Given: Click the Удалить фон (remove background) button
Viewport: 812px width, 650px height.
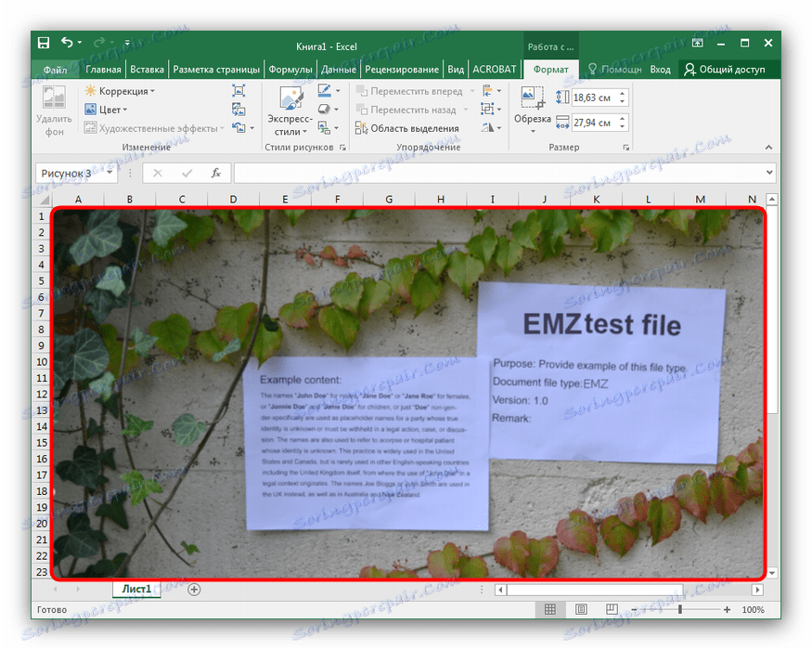Looking at the screenshot, I should (x=54, y=111).
